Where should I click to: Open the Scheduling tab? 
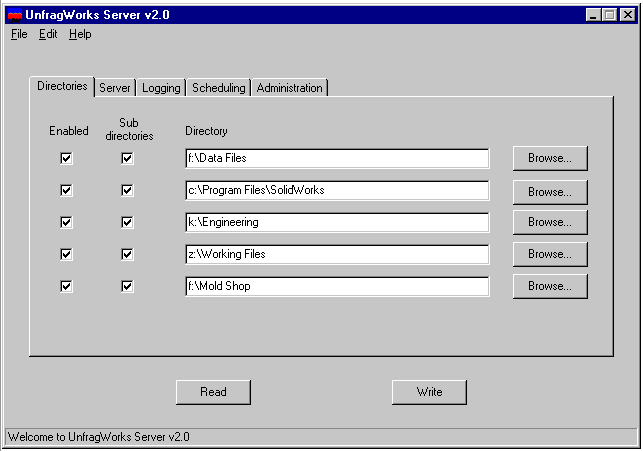click(x=219, y=88)
